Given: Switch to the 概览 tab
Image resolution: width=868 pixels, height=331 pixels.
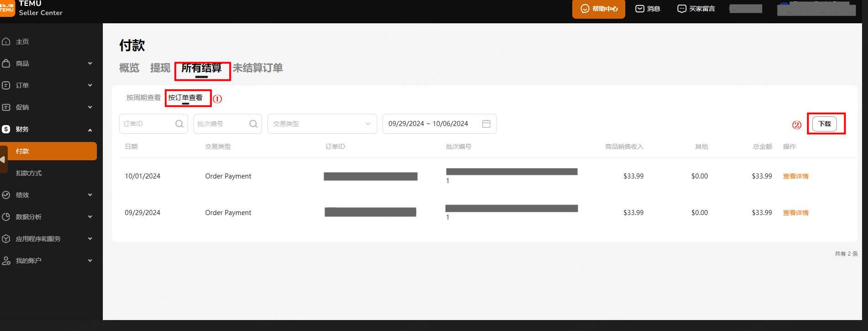Looking at the screenshot, I should (x=129, y=68).
